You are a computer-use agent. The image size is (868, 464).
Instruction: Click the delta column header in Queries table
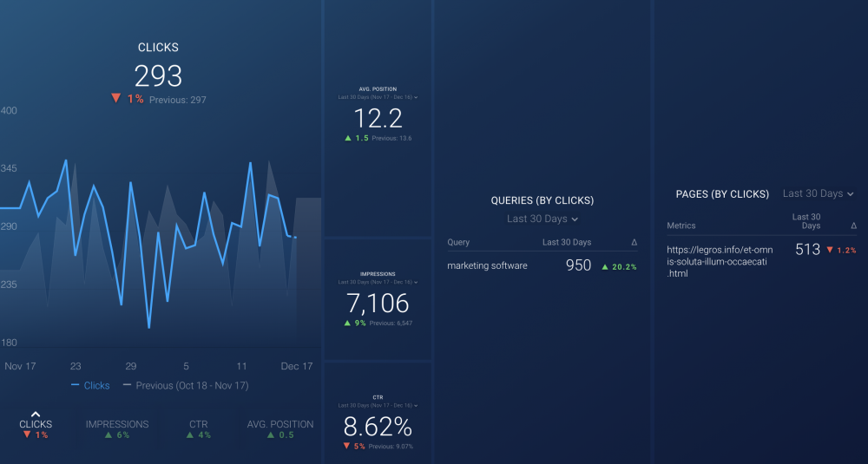[634, 242]
